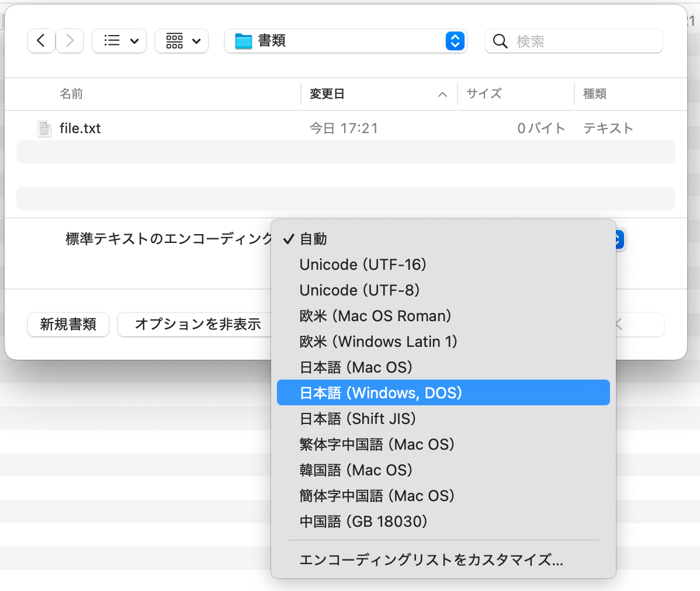Select 日本語 (Windows, DOS) encoding

pos(381,393)
